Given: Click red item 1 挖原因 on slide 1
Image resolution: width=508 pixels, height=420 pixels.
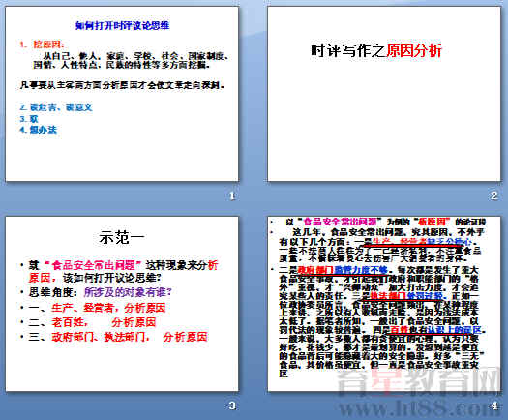Looking at the screenshot, I should (x=43, y=45).
